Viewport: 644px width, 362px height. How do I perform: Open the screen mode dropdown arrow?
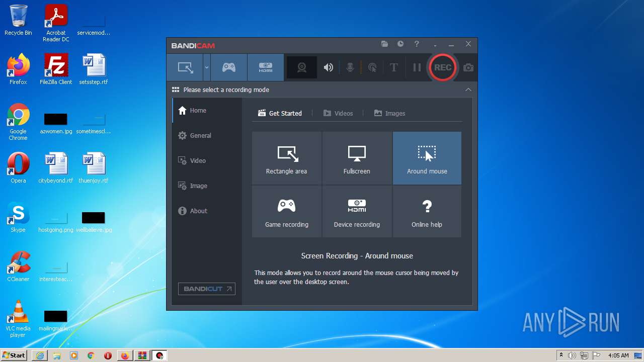point(207,67)
